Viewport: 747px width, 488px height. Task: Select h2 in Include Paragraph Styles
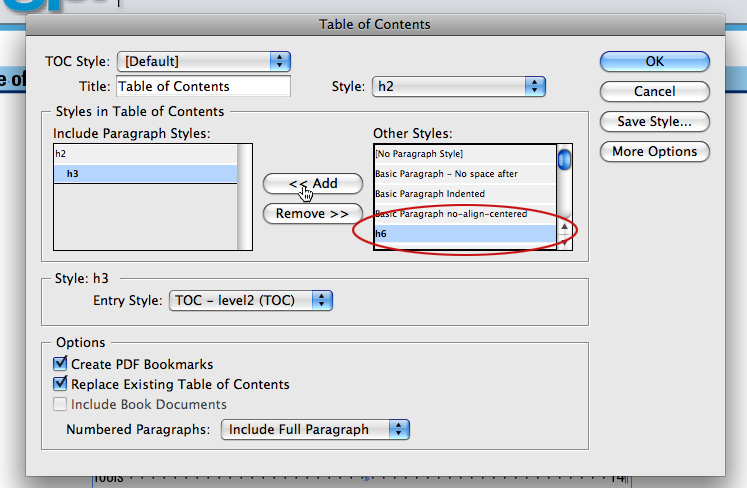click(x=144, y=154)
